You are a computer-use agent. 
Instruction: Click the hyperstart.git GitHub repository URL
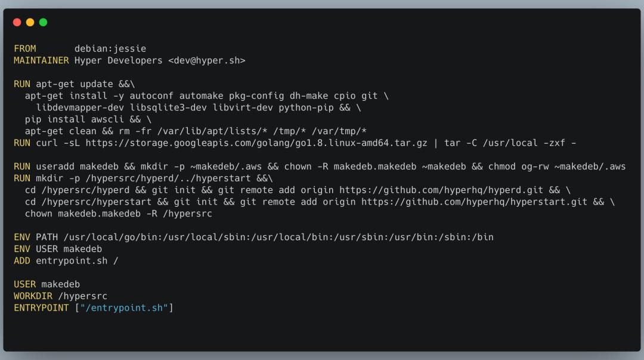[475, 202]
